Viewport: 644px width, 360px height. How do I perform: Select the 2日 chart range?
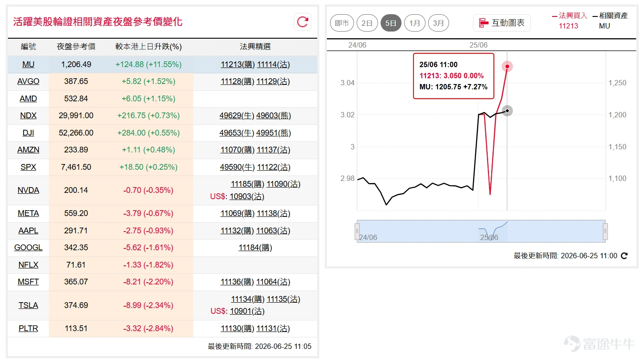367,23
